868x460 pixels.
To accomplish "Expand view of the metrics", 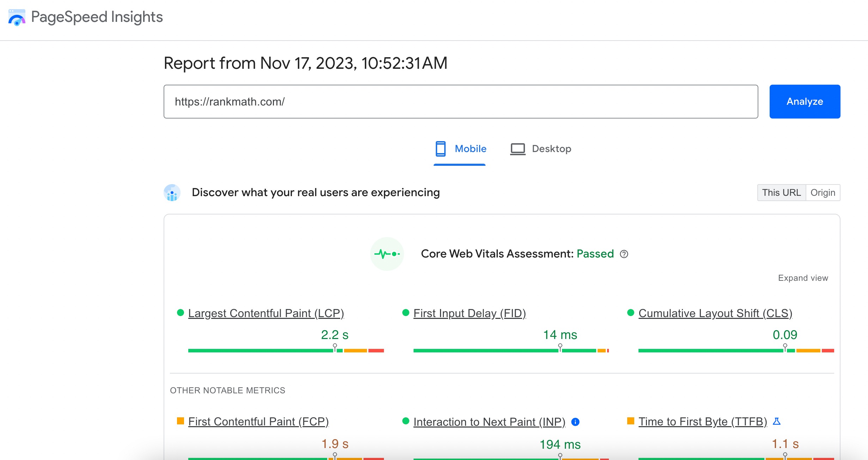I will pyautogui.click(x=803, y=278).
